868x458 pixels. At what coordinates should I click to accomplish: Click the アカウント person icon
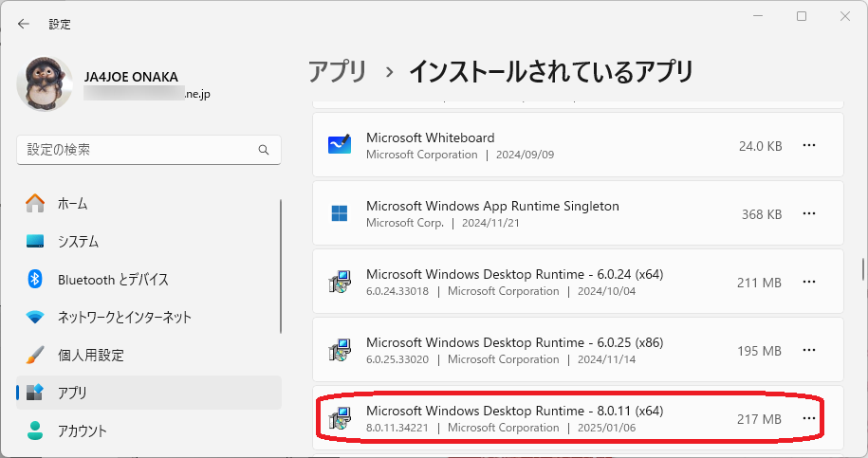[x=35, y=431]
